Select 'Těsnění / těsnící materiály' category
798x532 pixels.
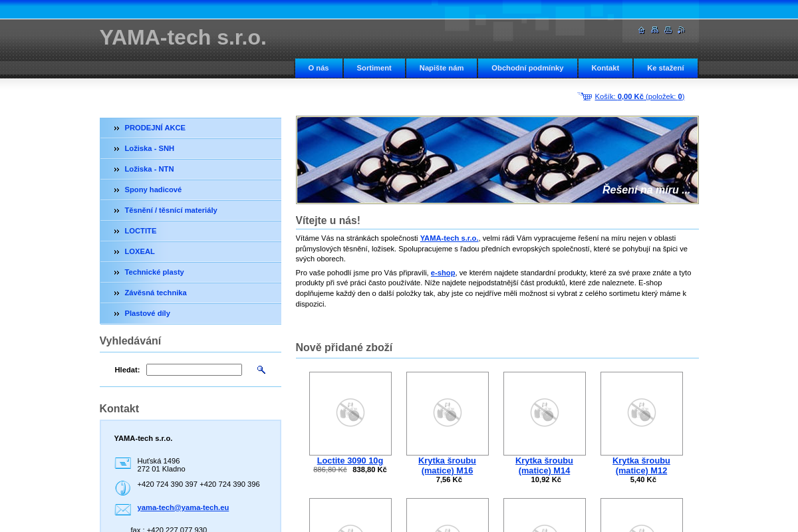tap(190, 210)
